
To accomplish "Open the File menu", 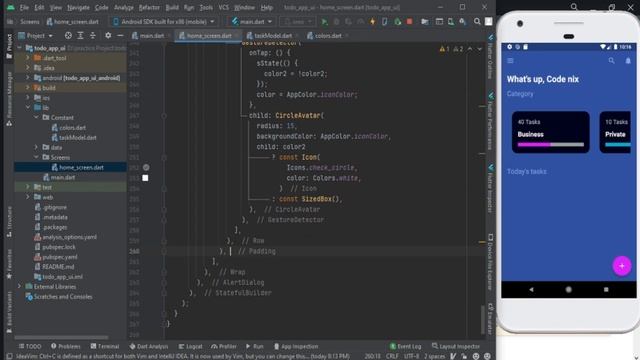I will (24, 7).
